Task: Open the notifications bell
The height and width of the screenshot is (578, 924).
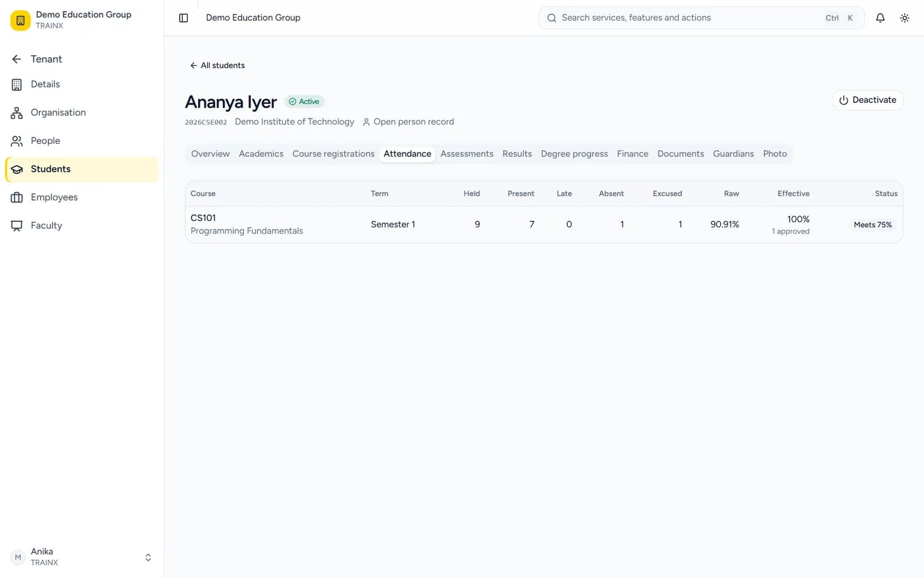Action: point(880,18)
